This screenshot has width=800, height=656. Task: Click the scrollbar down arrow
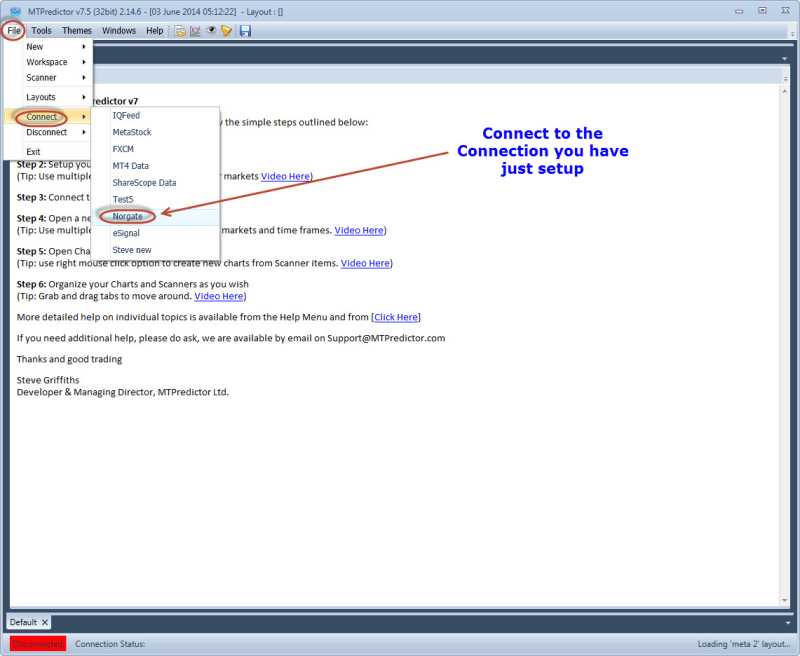(x=785, y=600)
